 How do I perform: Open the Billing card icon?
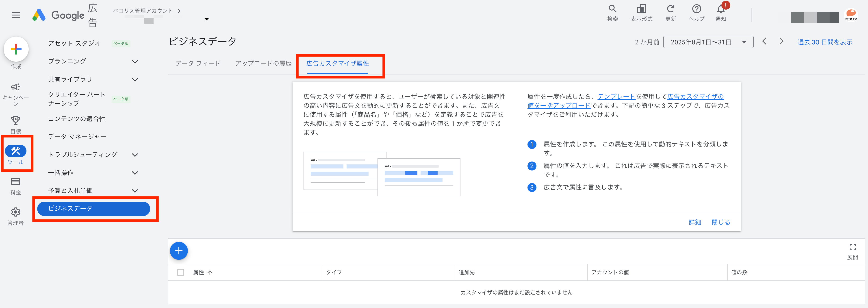click(15, 182)
